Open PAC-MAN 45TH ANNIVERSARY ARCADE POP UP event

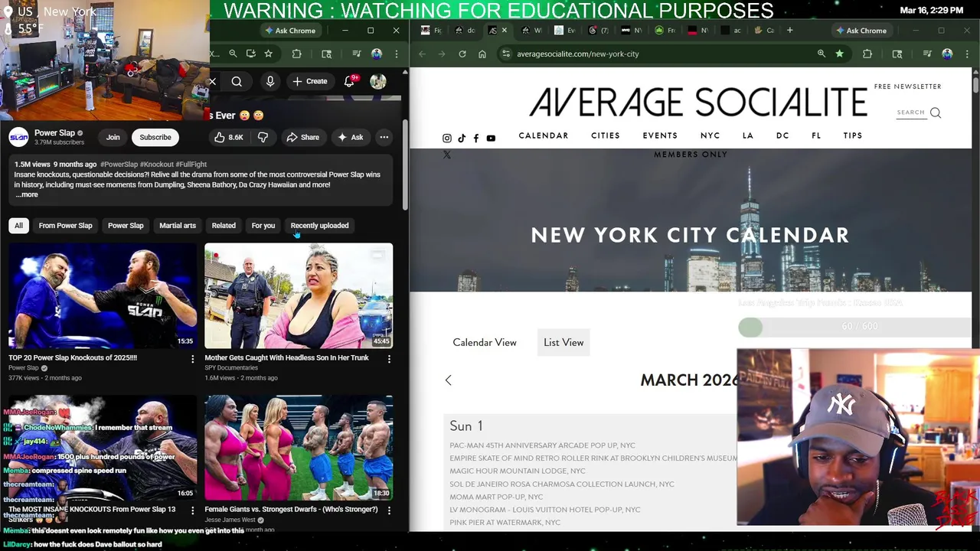542,445
